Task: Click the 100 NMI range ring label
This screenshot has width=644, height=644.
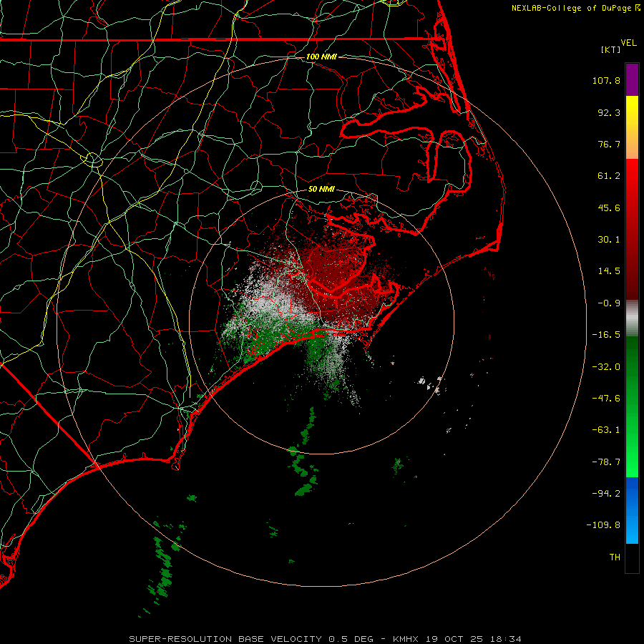Action: pyautogui.click(x=321, y=57)
